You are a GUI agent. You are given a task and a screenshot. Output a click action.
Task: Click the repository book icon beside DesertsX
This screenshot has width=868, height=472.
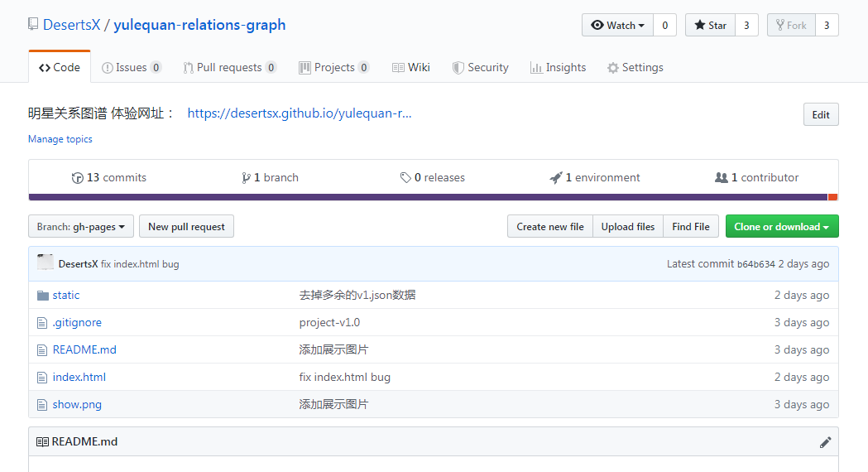33,24
